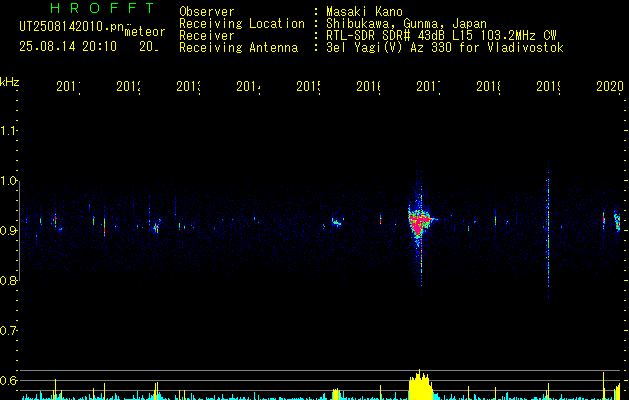Click the HROFFT title text
Image resolution: width=629 pixels, height=400 pixels.
(102, 8)
